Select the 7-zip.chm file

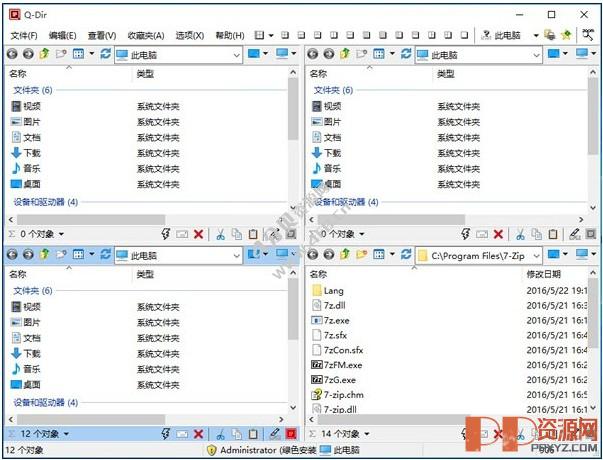tap(337, 395)
